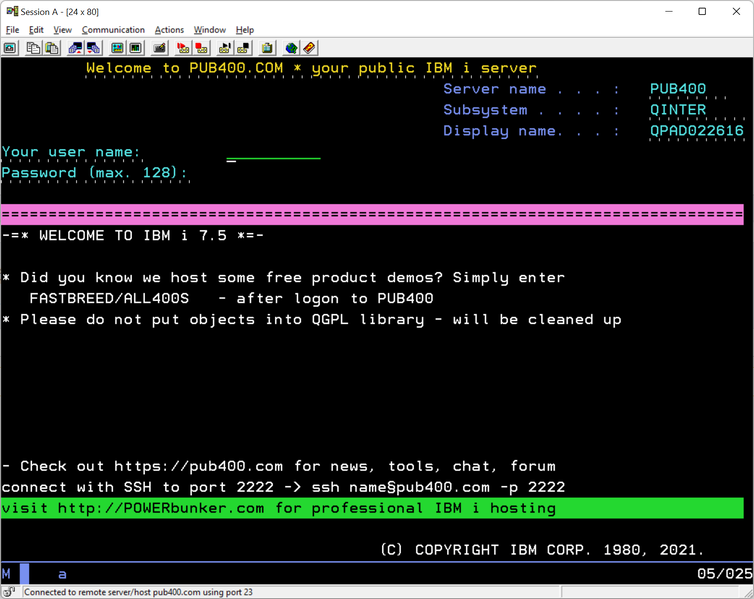
Task: Minimize the Session A window
Action: pos(668,12)
